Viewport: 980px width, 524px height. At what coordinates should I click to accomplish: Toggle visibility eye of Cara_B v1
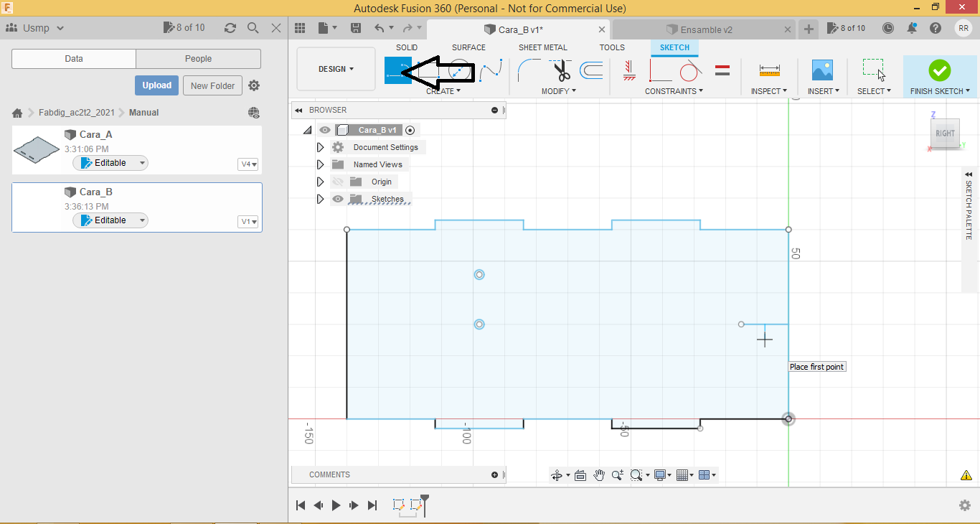pyautogui.click(x=325, y=130)
